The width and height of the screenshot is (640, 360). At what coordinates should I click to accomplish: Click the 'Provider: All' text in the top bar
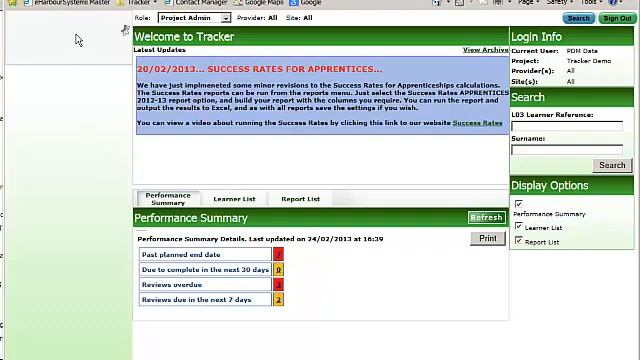[257, 18]
